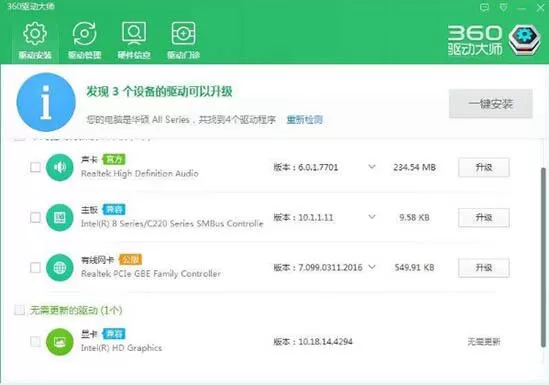Click the 公版 badge on wired network card

(x=130, y=260)
